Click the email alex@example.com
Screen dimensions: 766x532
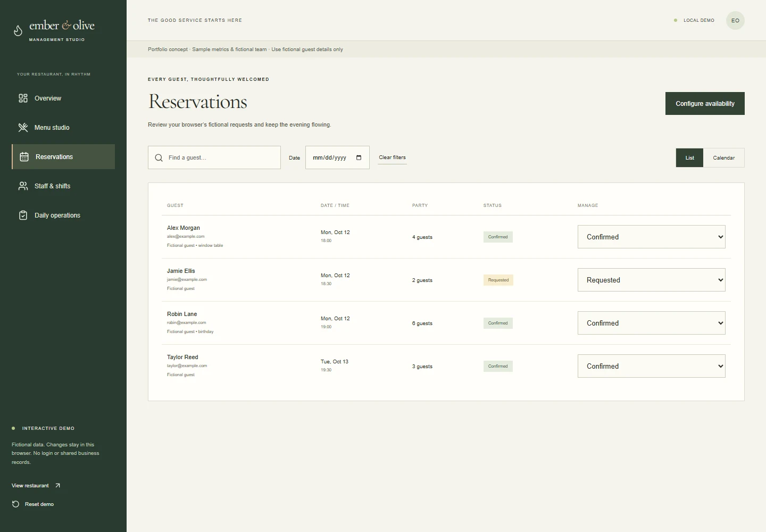point(186,236)
